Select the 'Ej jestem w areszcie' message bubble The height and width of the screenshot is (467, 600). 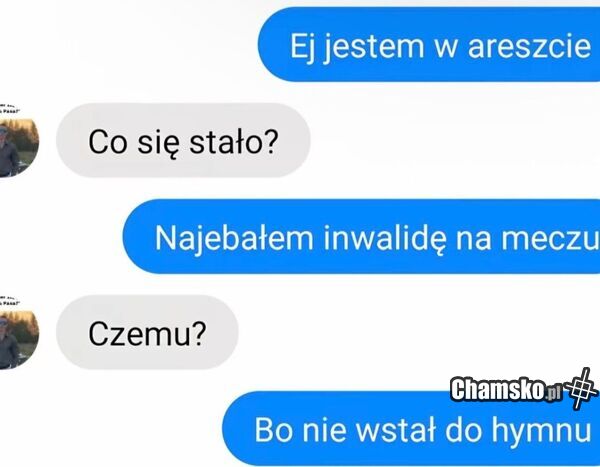[x=429, y=44]
